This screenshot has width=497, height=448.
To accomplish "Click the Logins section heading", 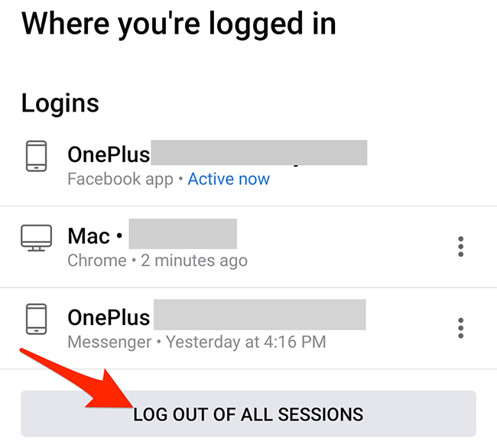I will coord(60,103).
